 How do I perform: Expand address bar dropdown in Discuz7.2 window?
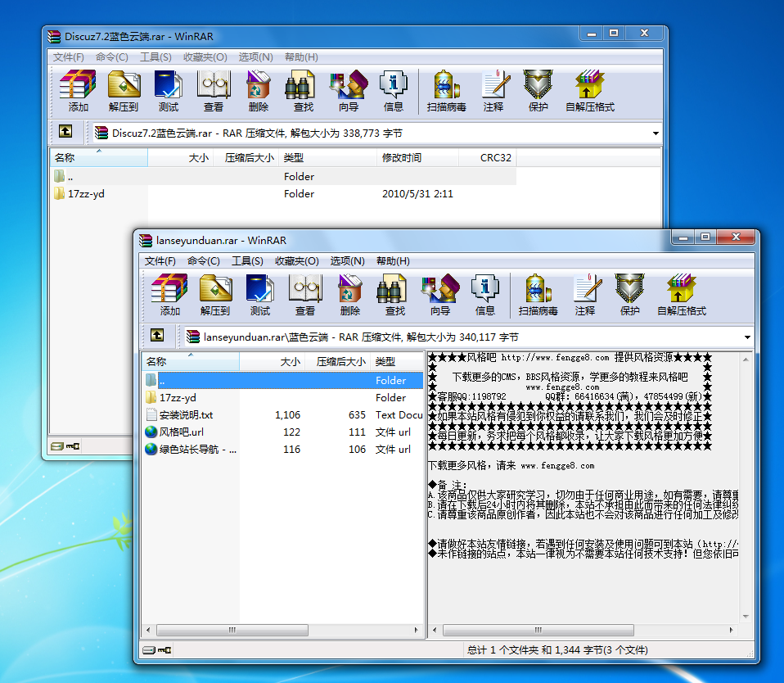(x=656, y=133)
